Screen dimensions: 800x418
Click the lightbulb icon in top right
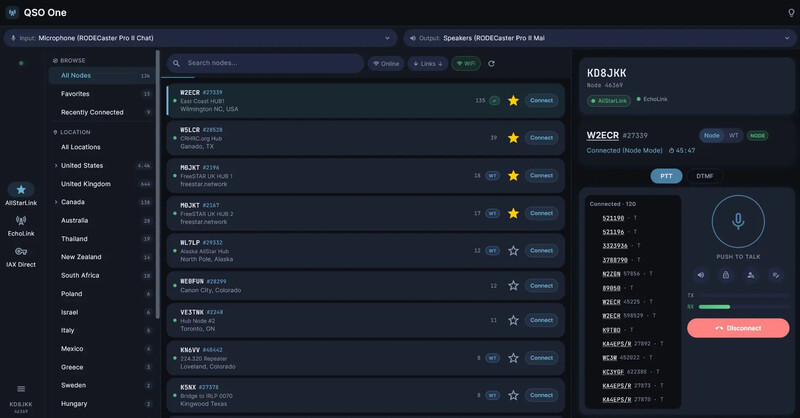point(791,13)
